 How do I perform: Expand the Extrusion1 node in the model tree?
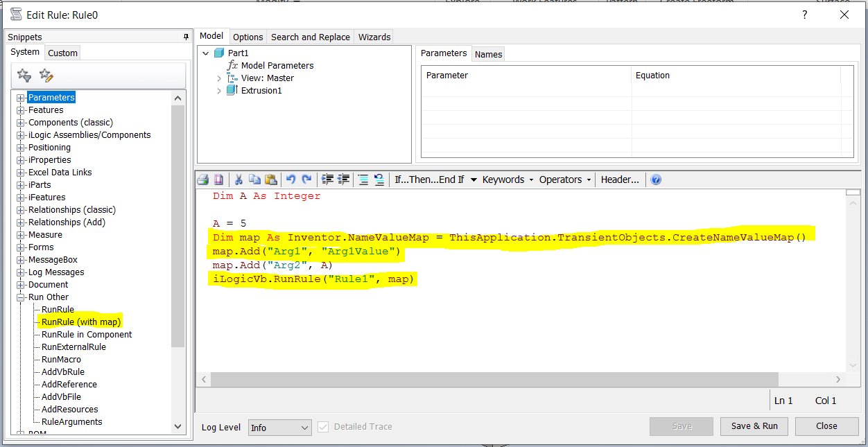220,90
